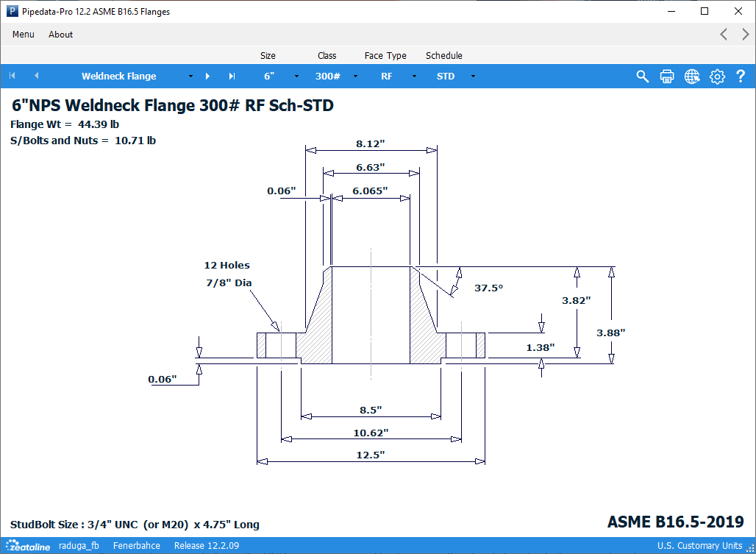Open the search tool
Image resolution: width=756 pixels, height=554 pixels.
point(642,76)
